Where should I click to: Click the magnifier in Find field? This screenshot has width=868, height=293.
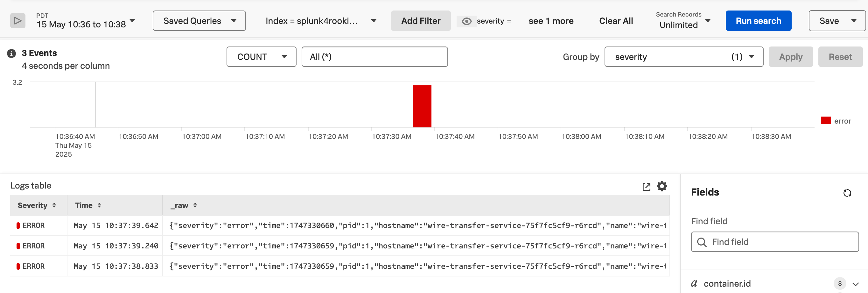702,242
